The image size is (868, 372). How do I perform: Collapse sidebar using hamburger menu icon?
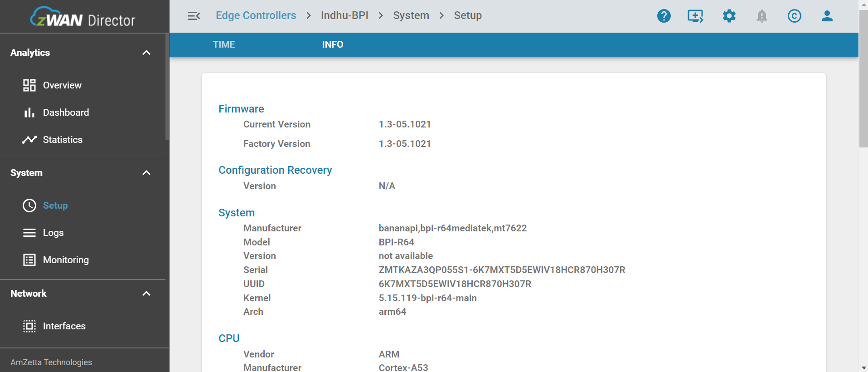tap(194, 16)
